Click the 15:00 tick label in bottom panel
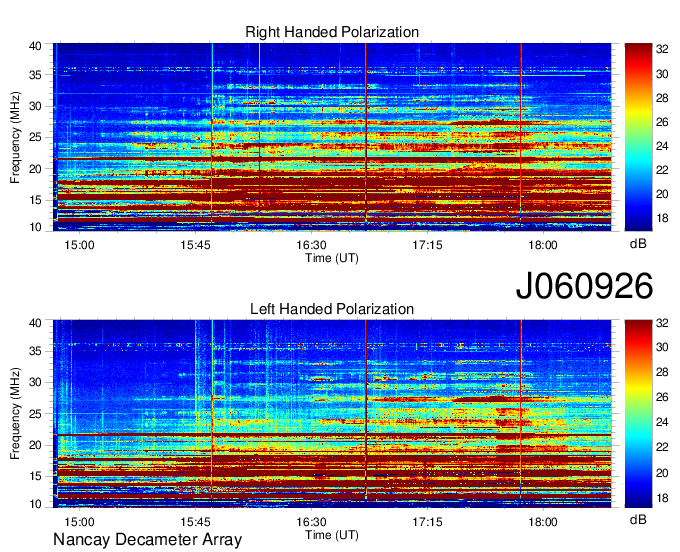 point(79,522)
